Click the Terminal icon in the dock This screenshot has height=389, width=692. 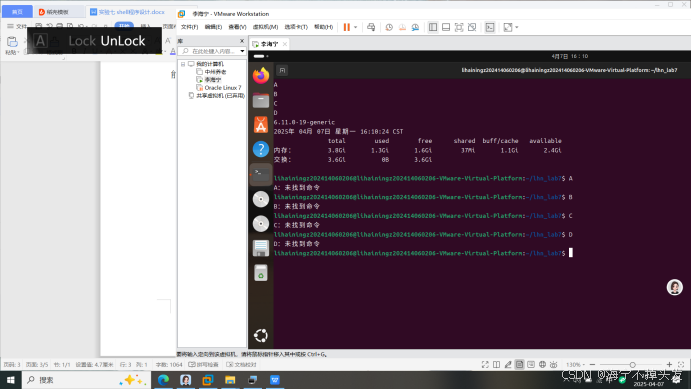point(261,174)
